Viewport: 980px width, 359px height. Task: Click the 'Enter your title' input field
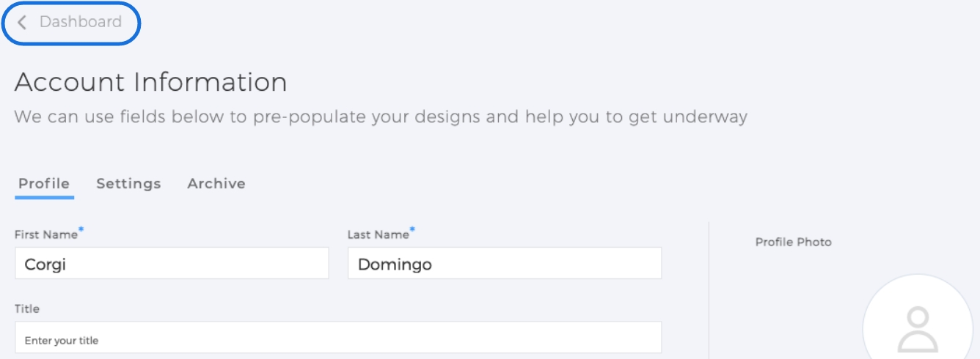(338, 338)
